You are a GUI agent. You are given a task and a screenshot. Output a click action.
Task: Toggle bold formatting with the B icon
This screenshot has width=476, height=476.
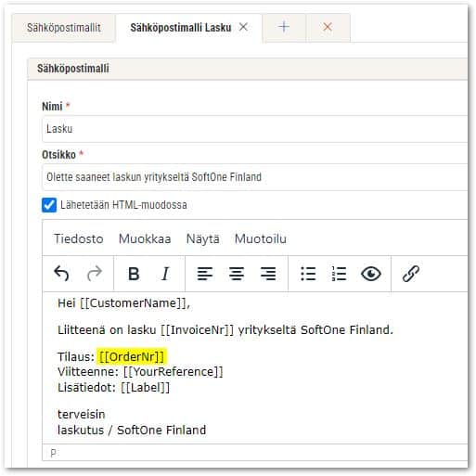tap(134, 274)
